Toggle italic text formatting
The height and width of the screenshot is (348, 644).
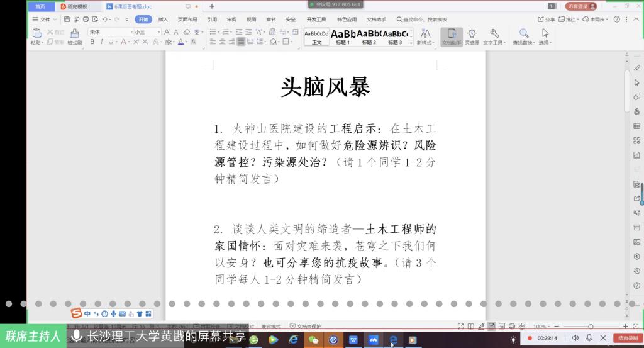101,42
